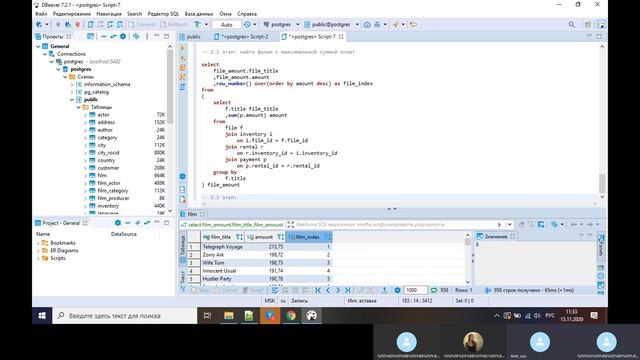The width and height of the screenshot is (640, 360).
Task: Toggle sort on amount column
Action: click(x=280, y=237)
